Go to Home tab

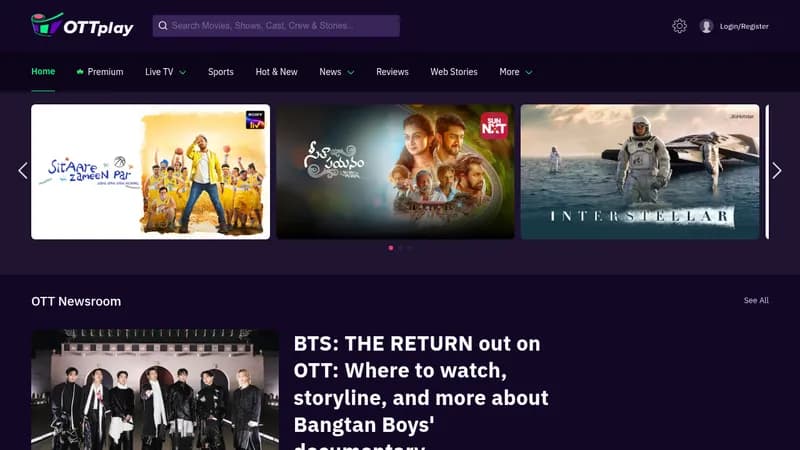43,71
